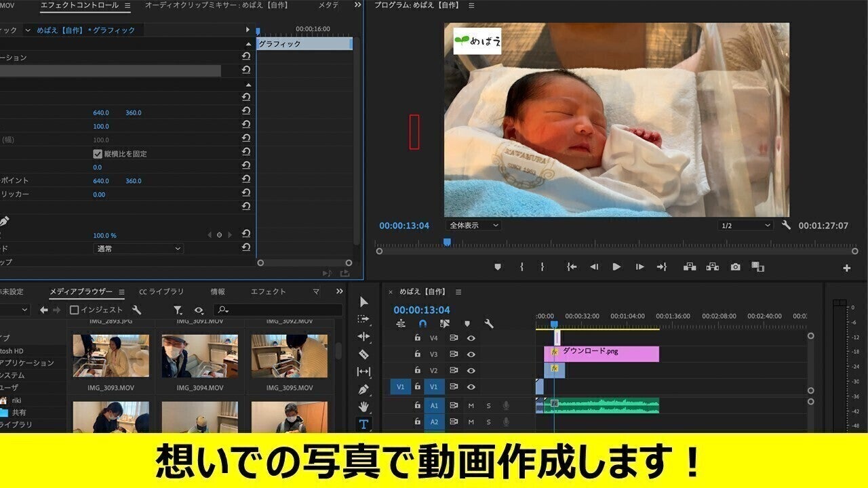Click the Add Marker icon in the program monitor

coord(498,267)
